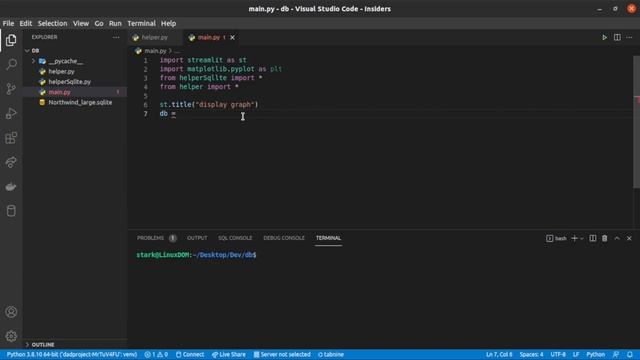Open the Source Control view icon
The width and height of the screenshot is (640, 360).
click(x=11, y=89)
